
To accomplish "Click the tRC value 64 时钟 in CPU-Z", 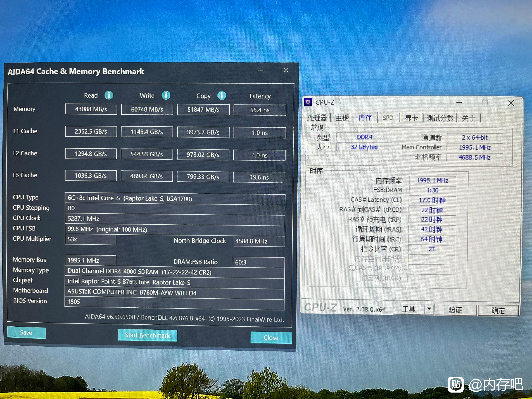I will (431, 239).
